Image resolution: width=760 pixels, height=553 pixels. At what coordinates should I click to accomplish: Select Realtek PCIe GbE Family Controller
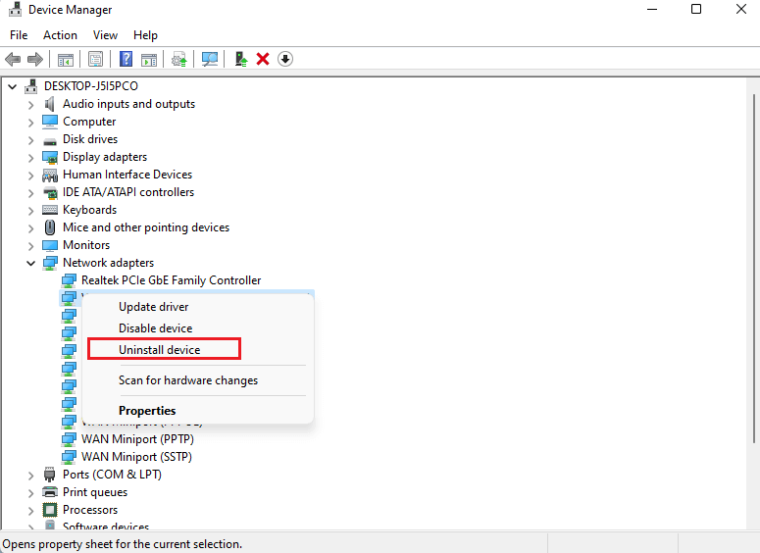pos(171,280)
